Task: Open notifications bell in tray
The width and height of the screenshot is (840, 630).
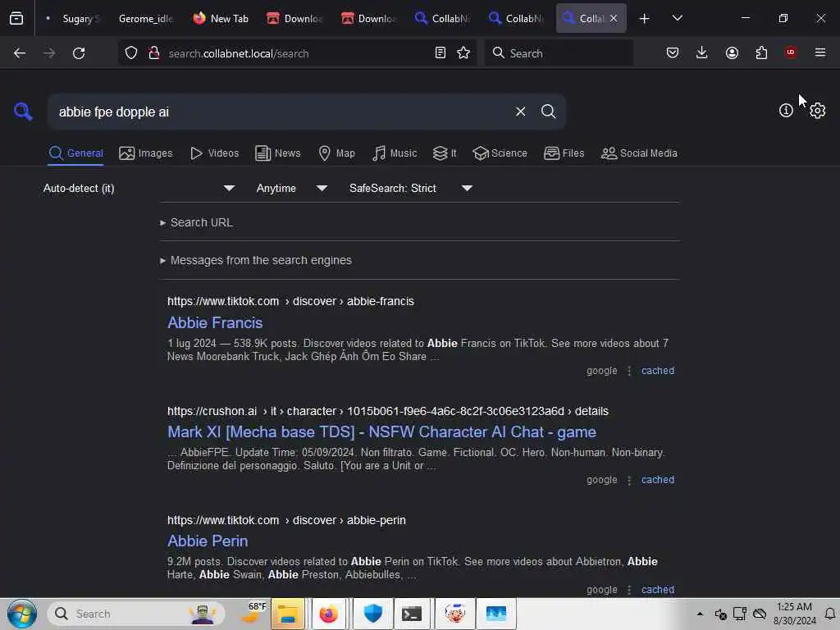Action: 830,614
